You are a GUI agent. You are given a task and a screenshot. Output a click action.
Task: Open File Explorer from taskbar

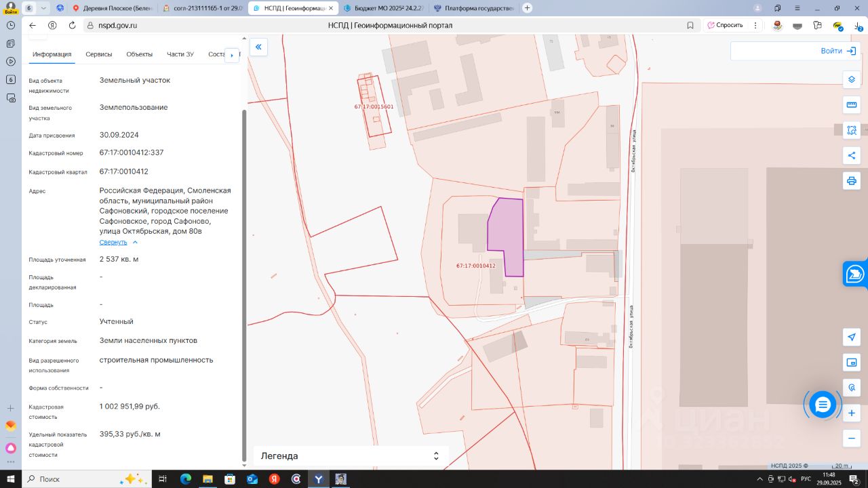pyautogui.click(x=208, y=479)
